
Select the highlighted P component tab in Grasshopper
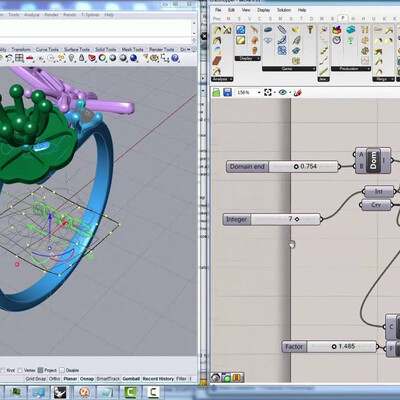tap(342, 18)
